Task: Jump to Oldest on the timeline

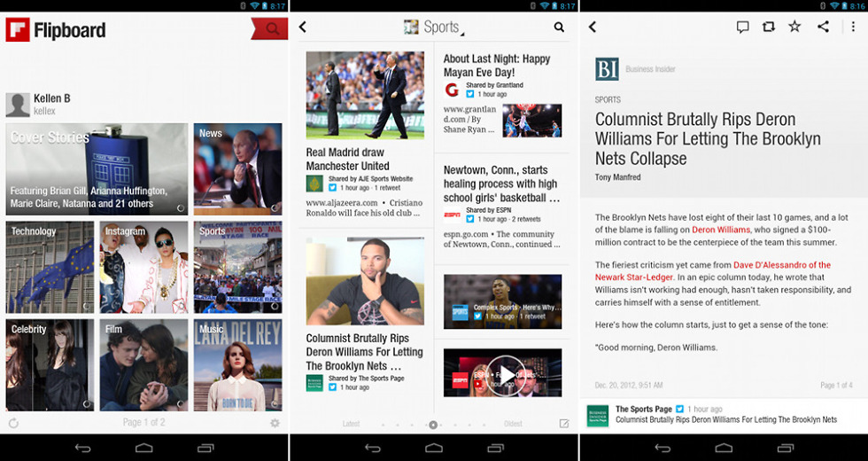Action: 513,424
